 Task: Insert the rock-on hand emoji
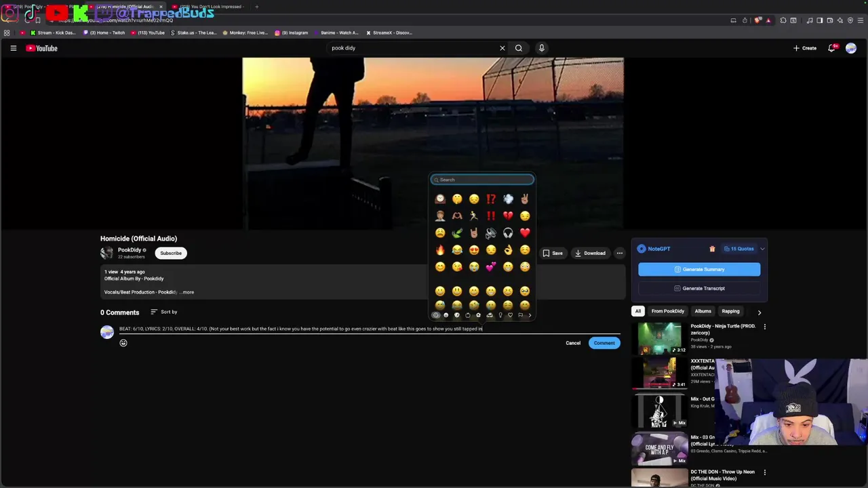coord(474,232)
